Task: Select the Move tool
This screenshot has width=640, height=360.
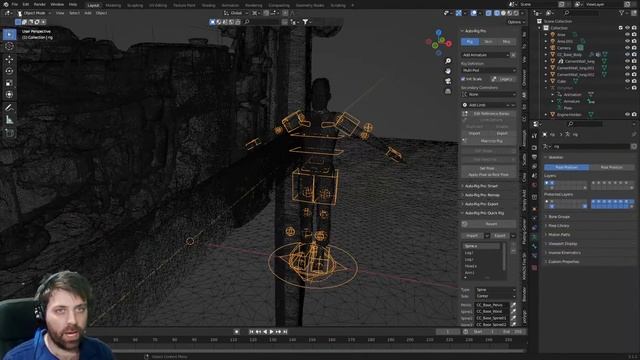Action: 9,59
